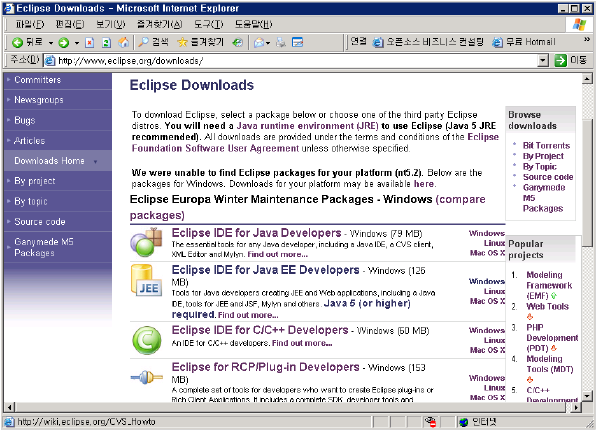
Task: Click the Go arrow button beside address bar
Action: pos(561,60)
